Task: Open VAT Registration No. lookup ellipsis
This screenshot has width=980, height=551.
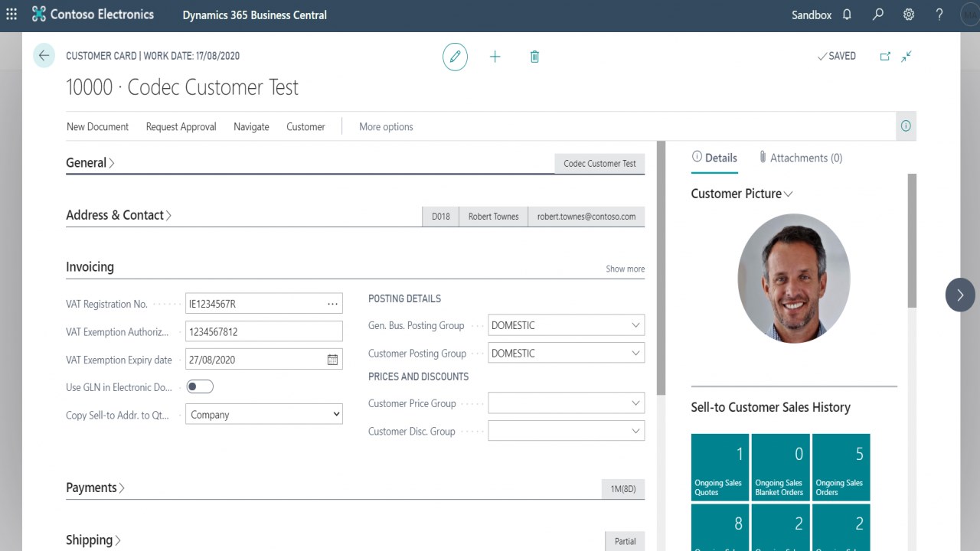Action: coord(332,304)
